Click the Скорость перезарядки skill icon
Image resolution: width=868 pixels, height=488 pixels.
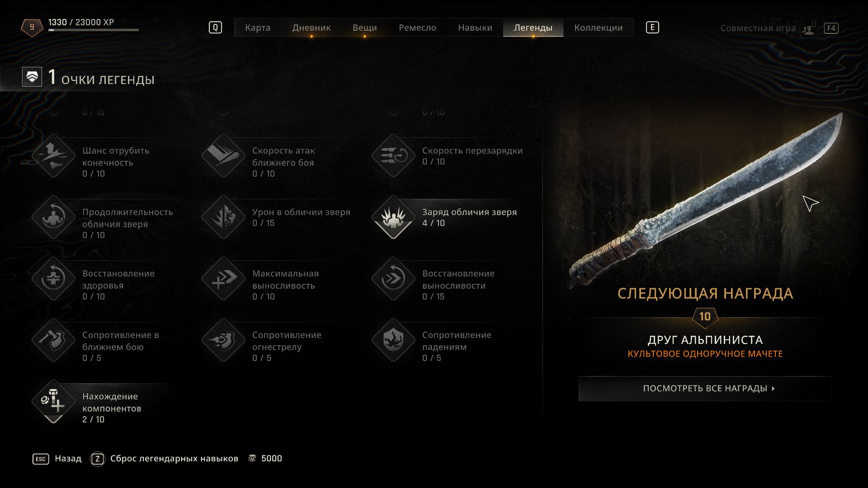393,156
